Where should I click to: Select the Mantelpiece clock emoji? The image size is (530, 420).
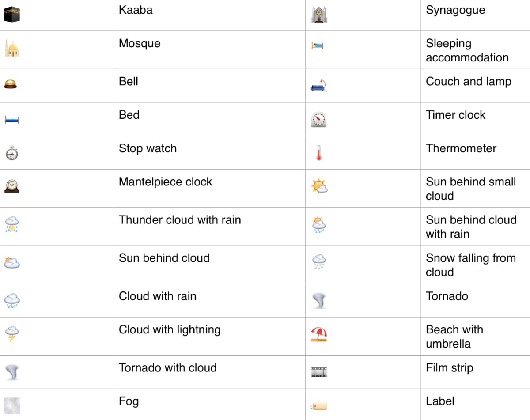pyautogui.click(x=12, y=186)
